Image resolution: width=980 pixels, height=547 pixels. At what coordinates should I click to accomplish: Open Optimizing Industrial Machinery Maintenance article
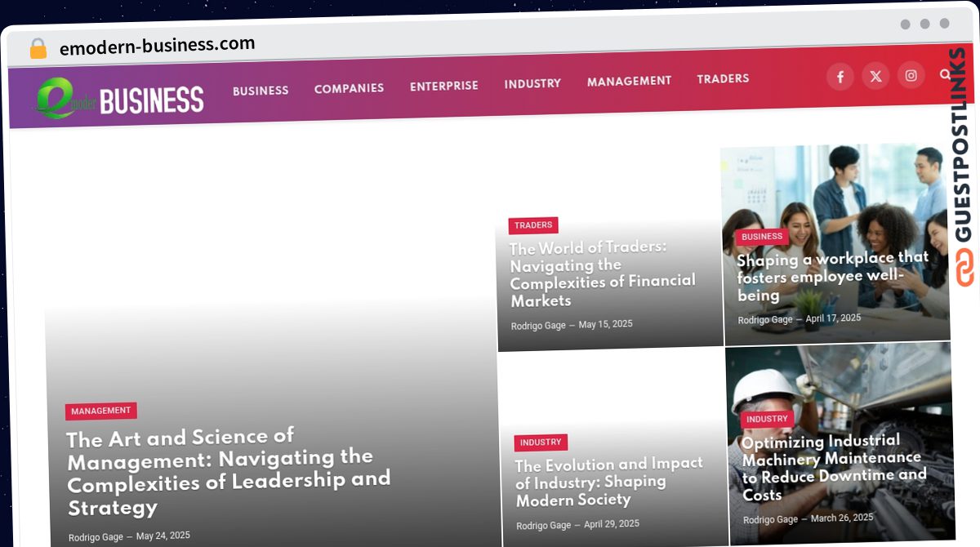[834, 466]
